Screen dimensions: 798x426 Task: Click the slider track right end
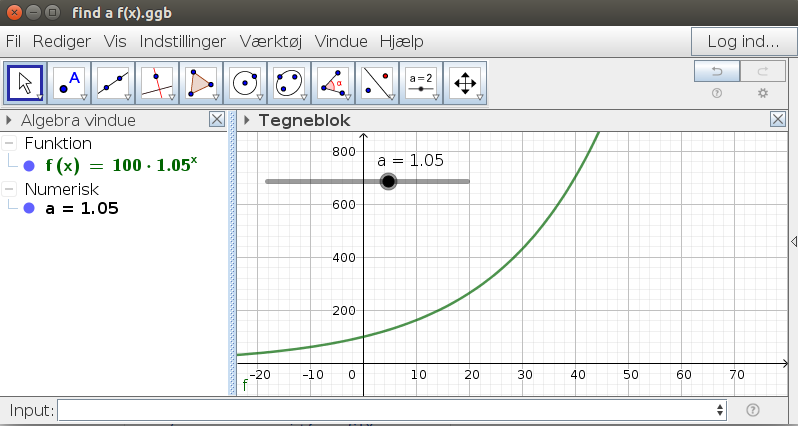[x=467, y=181]
